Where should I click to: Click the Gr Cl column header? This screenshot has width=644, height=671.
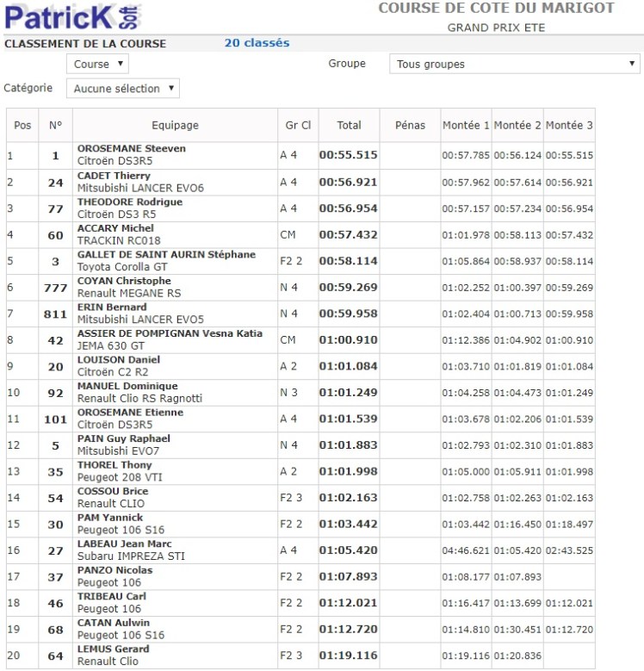(298, 125)
